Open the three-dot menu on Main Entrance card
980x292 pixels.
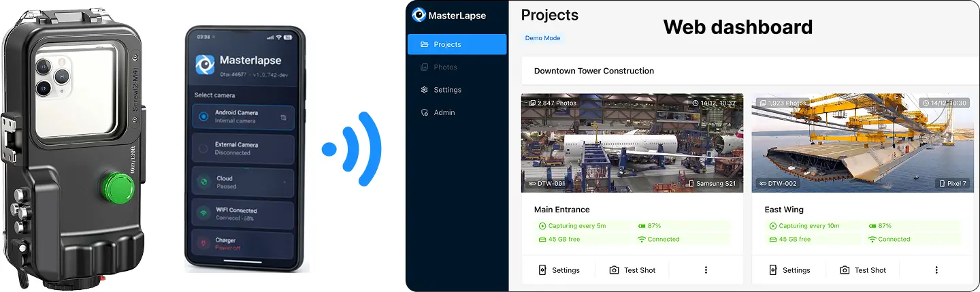coord(706,270)
